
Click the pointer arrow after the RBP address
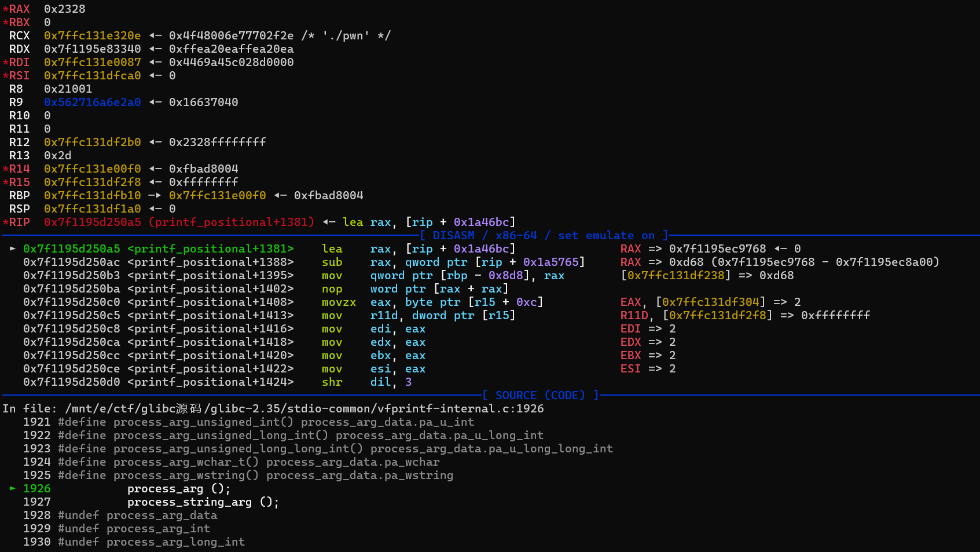155,196
